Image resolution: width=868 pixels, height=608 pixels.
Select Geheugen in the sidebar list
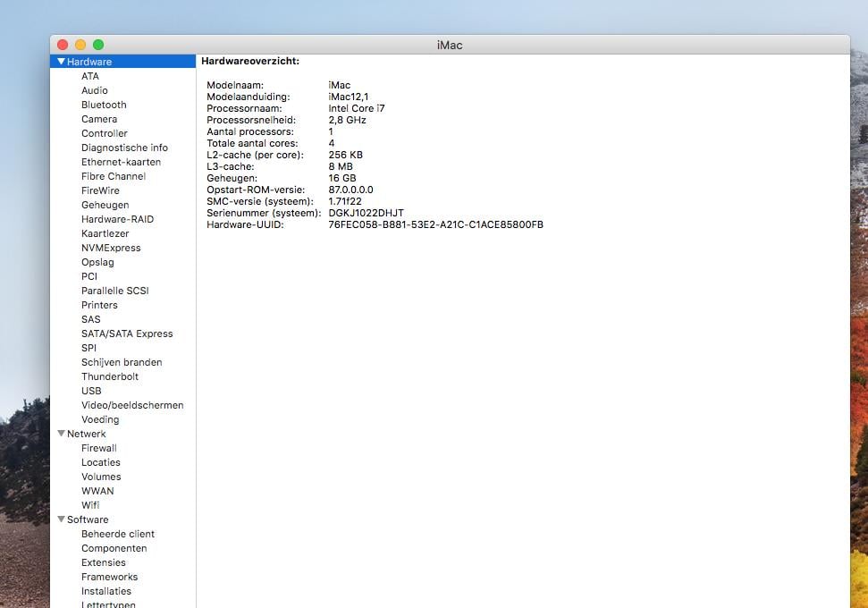(105, 205)
